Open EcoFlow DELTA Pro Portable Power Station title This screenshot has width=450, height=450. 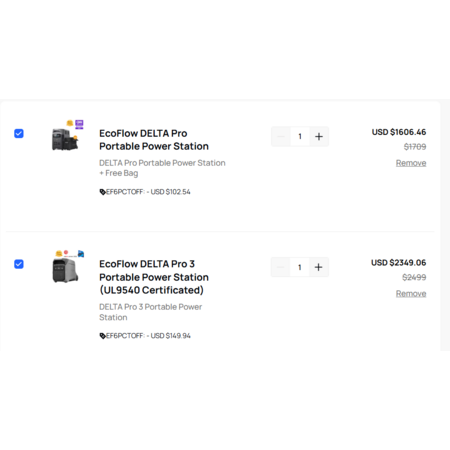[154, 140]
